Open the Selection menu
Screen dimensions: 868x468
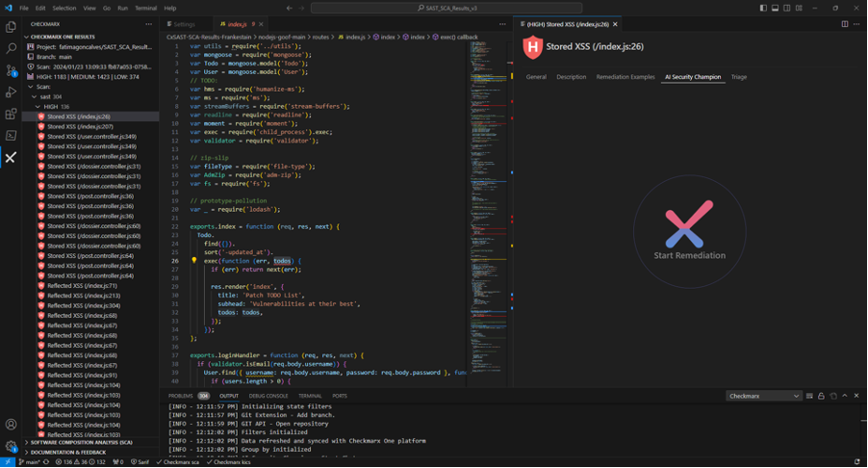tap(64, 9)
